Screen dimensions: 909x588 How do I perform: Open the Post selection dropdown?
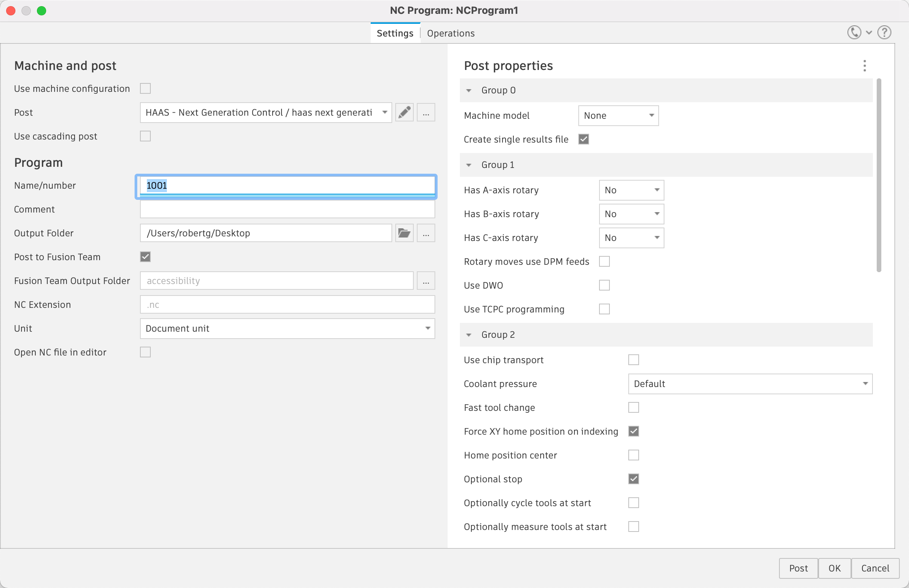point(266,113)
